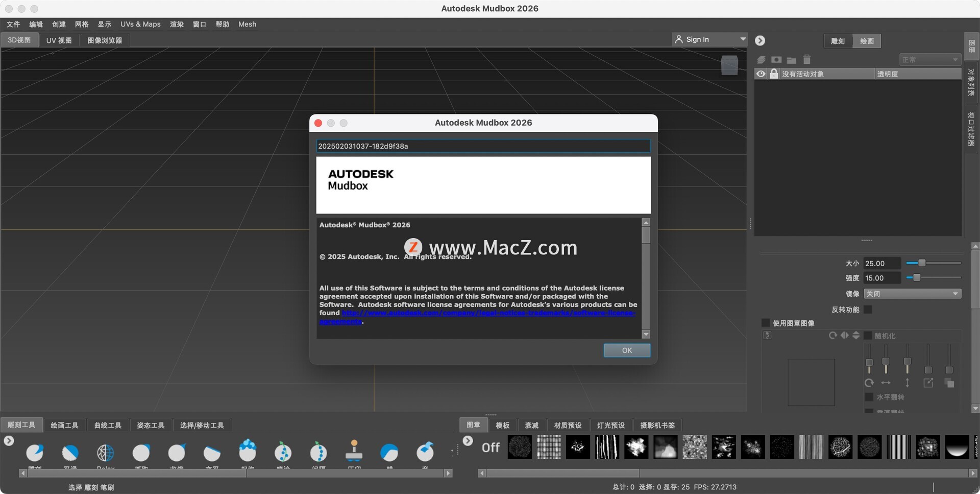Click the lock icon in the layer header
Screen dimensions: 980x494
(774, 74)
